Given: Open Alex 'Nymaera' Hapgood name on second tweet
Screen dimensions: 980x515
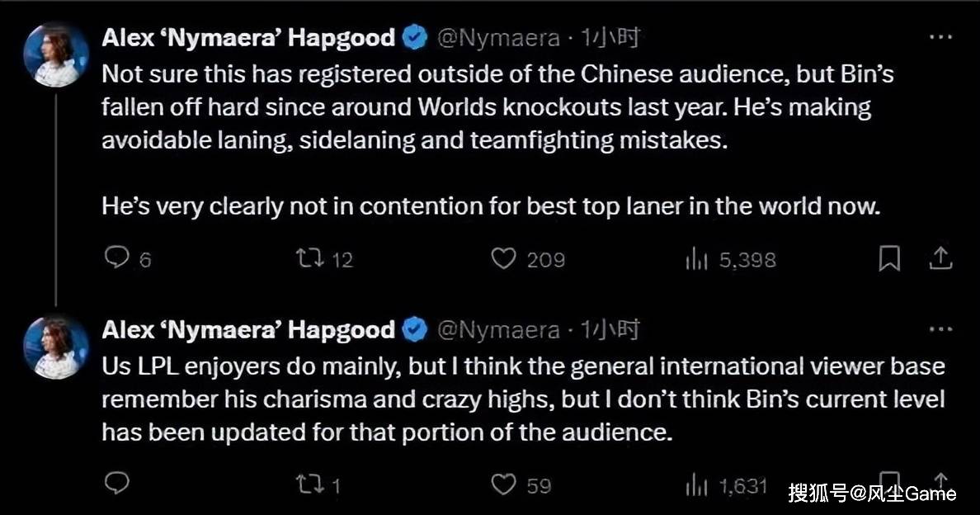Looking at the screenshot, I should click(x=248, y=329).
